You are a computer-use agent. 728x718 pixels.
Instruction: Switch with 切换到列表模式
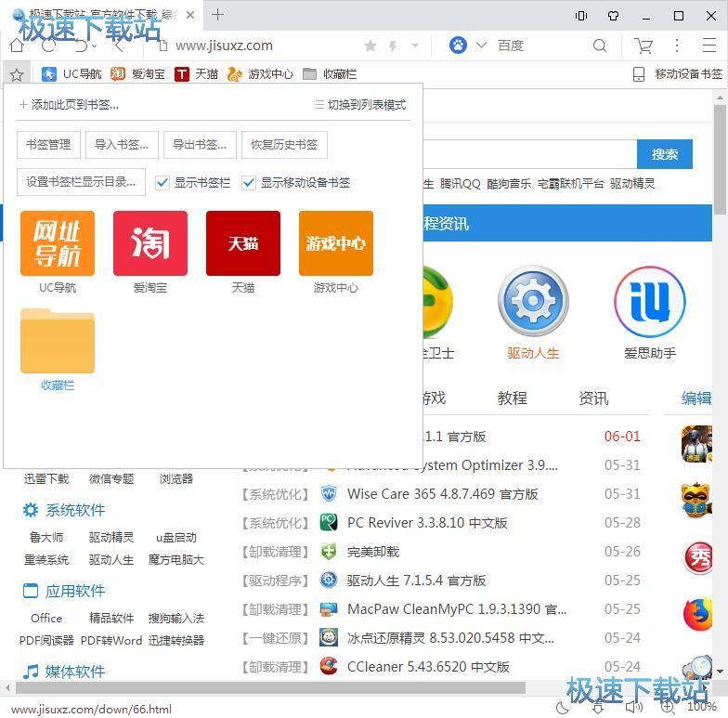tap(360, 105)
